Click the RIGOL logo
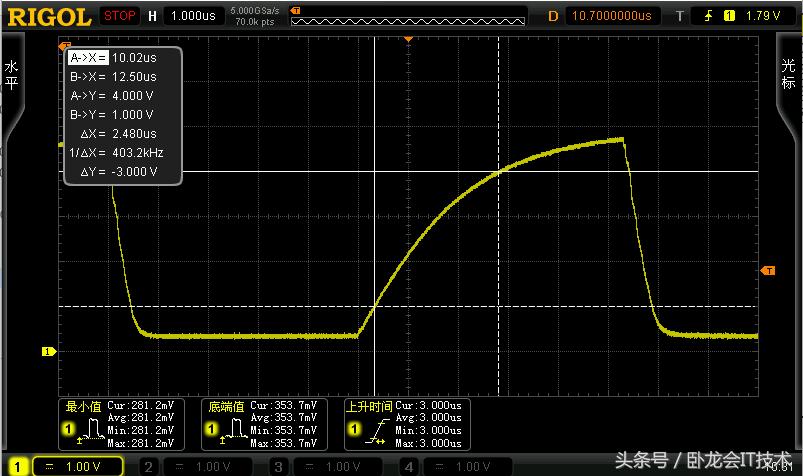Screen dimensions: 803x476 coord(49,17)
